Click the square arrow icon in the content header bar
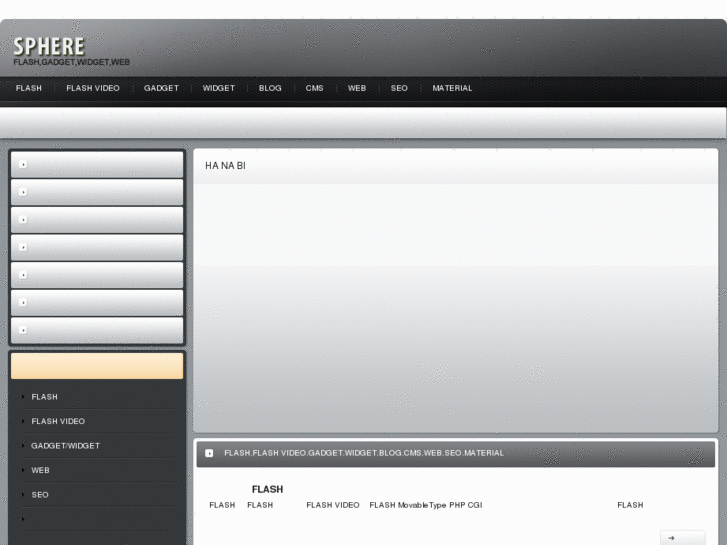The width and height of the screenshot is (727, 545). coord(209,453)
